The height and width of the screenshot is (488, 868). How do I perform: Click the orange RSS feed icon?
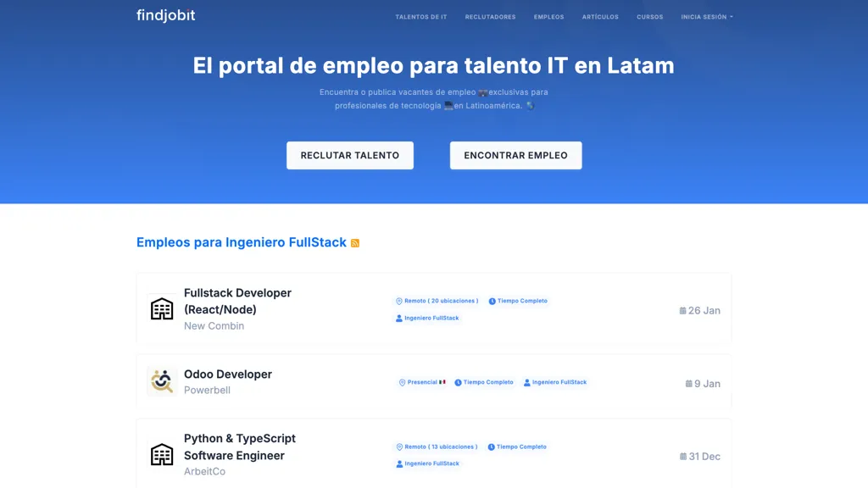click(355, 242)
